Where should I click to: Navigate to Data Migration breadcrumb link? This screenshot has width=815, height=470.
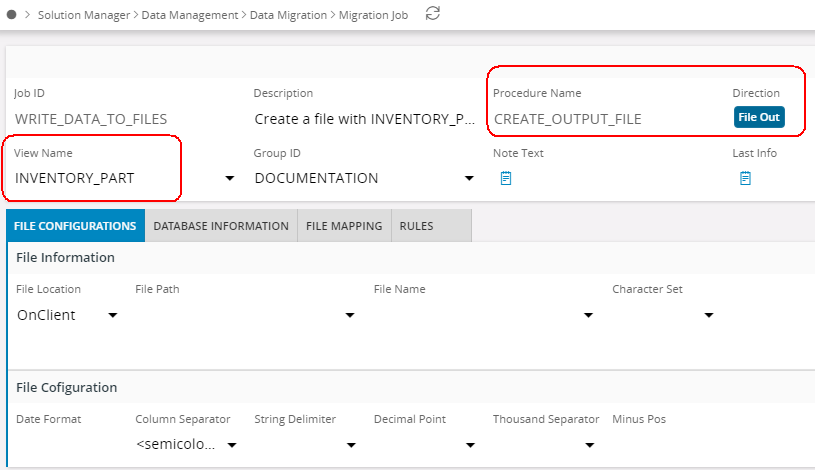click(x=289, y=15)
